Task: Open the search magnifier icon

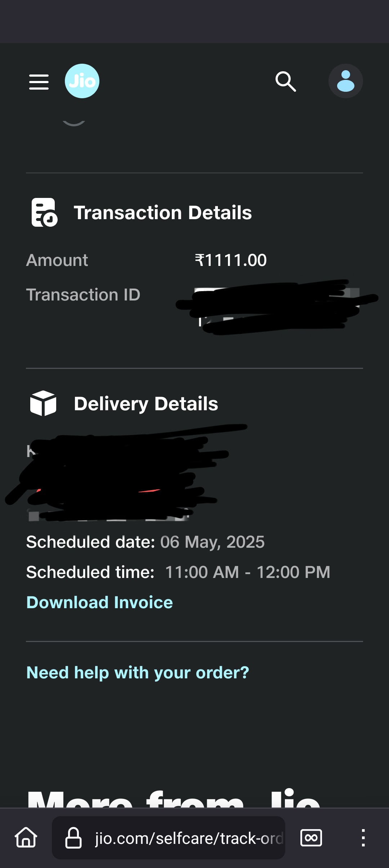Action: (x=286, y=81)
